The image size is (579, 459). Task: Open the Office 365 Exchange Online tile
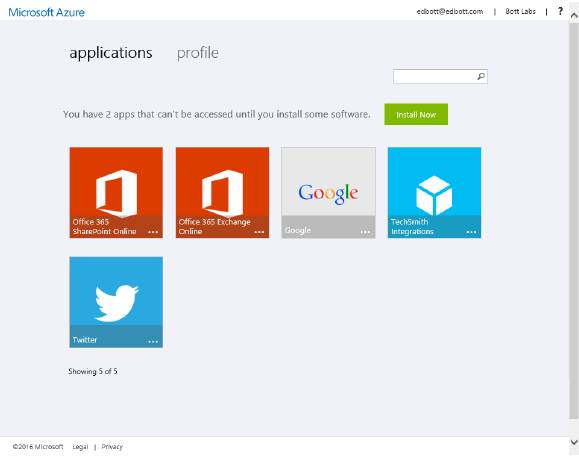click(x=222, y=192)
